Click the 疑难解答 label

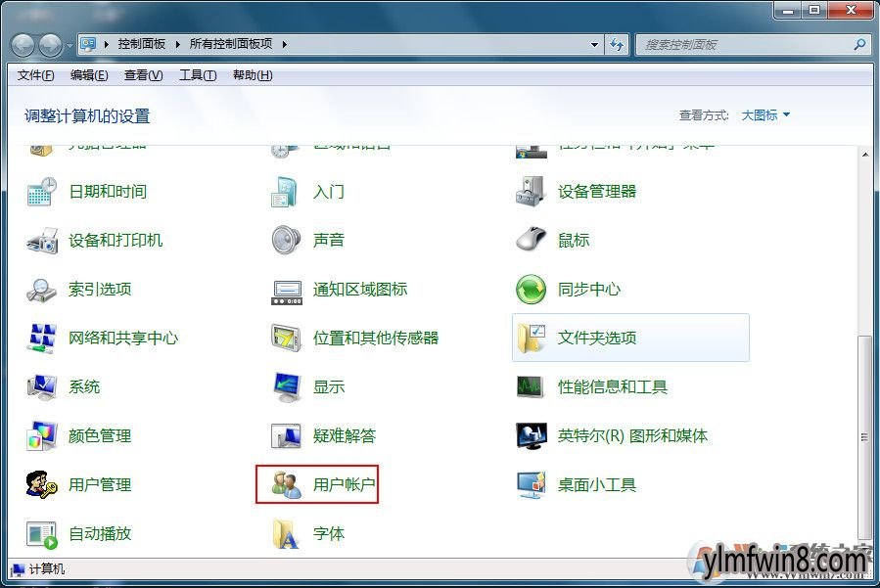pos(344,436)
